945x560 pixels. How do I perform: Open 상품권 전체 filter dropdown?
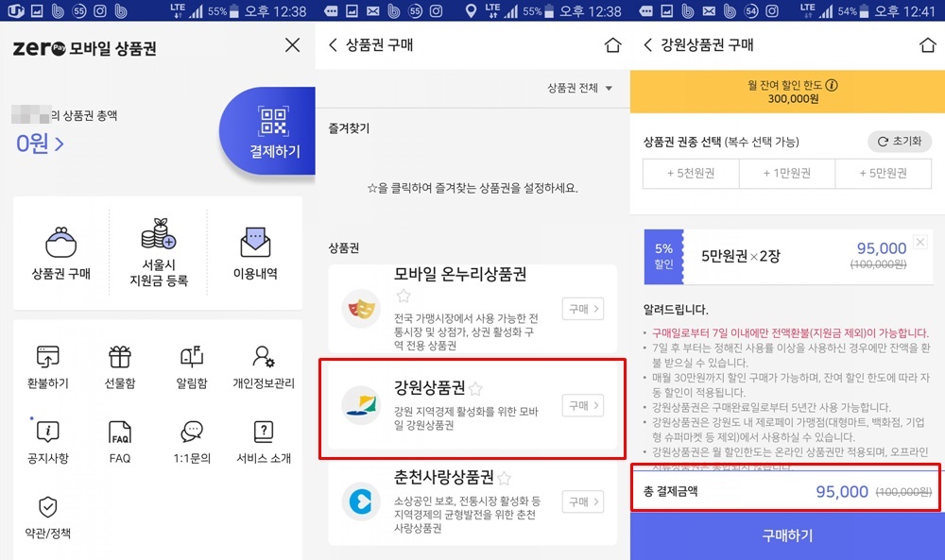point(579,88)
